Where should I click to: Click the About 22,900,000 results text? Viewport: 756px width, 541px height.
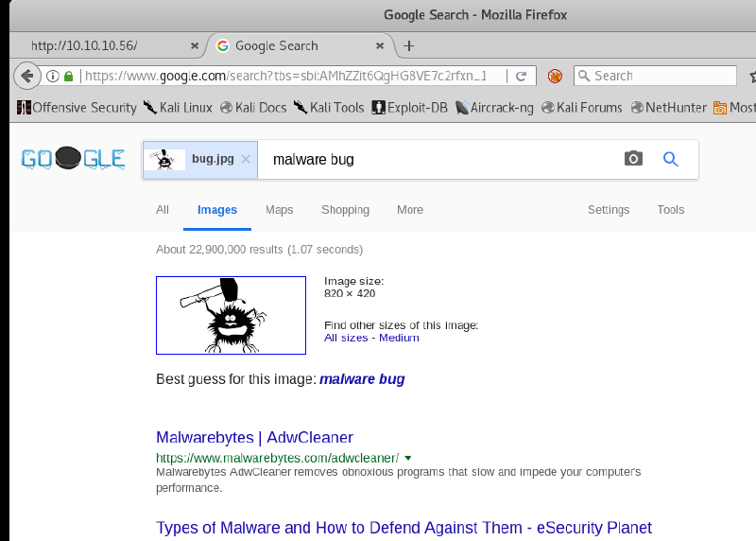coord(259,250)
